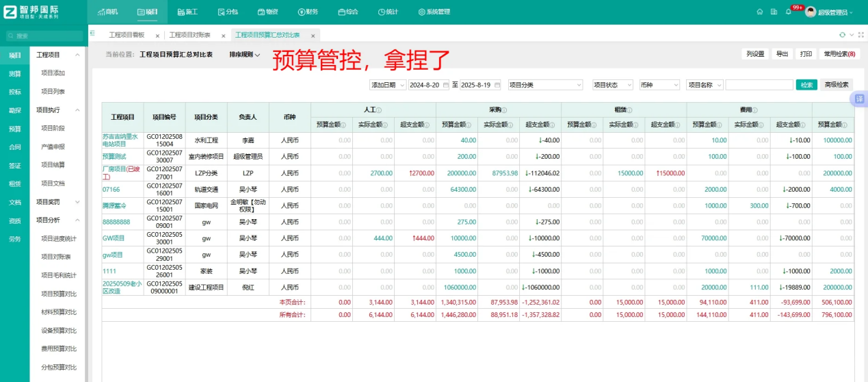This screenshot has height=382, width=868.
Task: Open the home icon in top bar
Action: [760, 12]
